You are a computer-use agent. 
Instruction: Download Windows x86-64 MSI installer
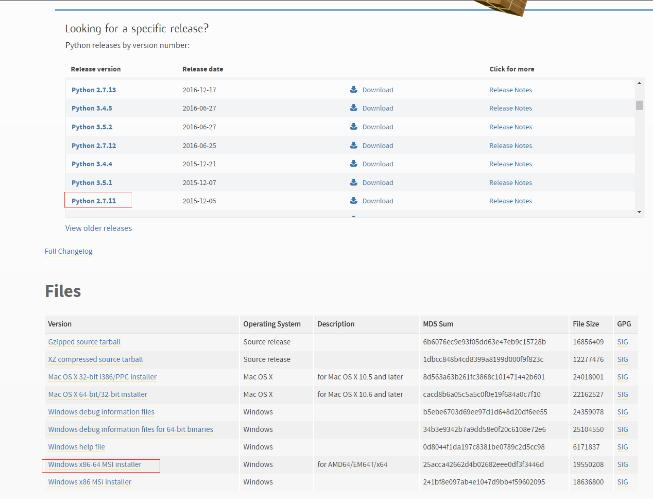[95, 464]
